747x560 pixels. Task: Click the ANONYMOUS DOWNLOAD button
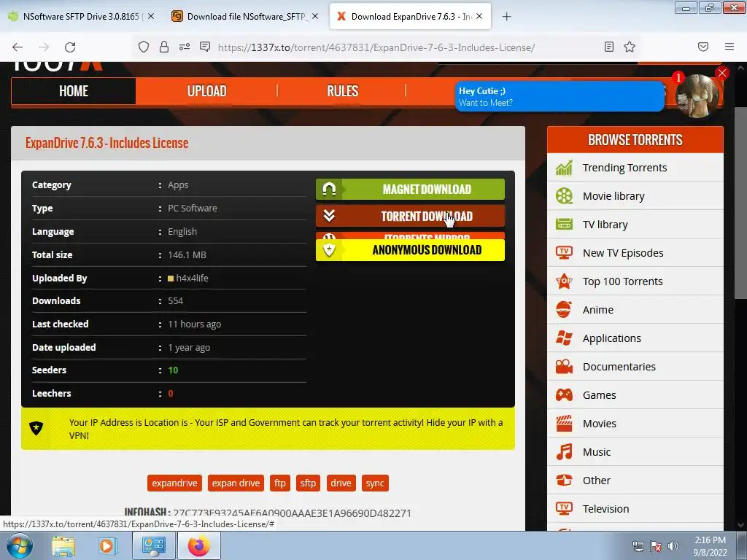tap(410, 250)
